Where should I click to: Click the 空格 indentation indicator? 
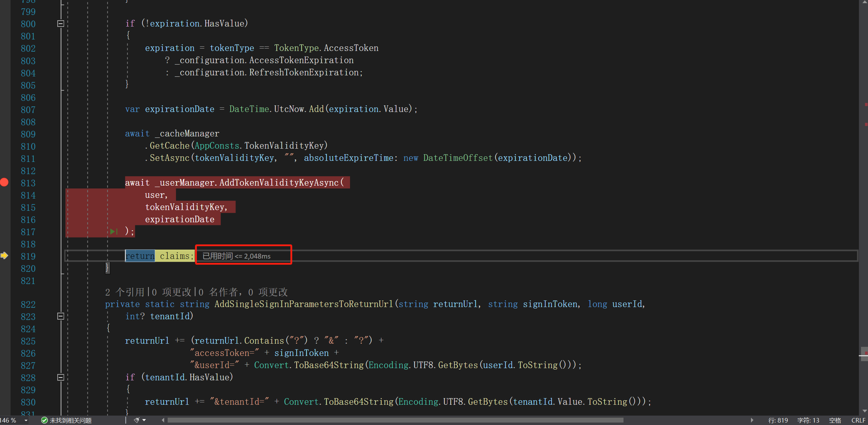coord(835,420)
